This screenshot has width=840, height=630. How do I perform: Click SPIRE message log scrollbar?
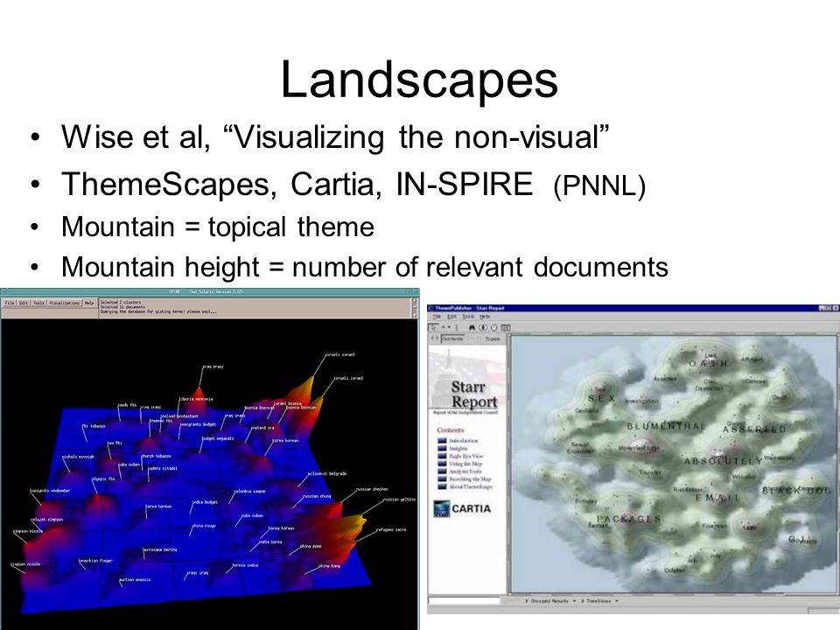(x=414, y=307)
